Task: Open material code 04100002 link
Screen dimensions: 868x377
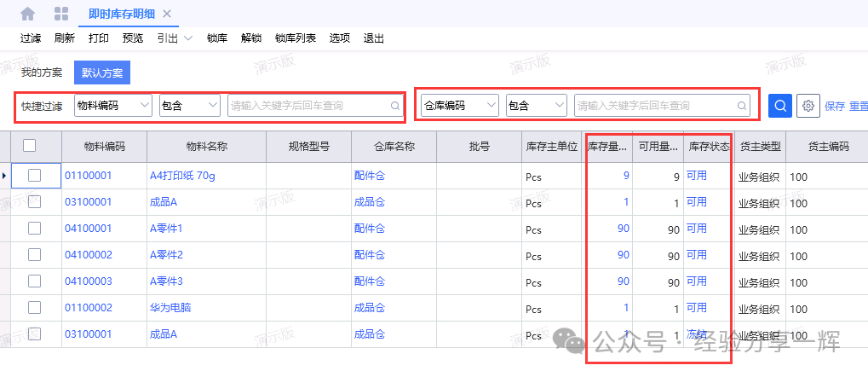Action: click(x=89, y=255)
